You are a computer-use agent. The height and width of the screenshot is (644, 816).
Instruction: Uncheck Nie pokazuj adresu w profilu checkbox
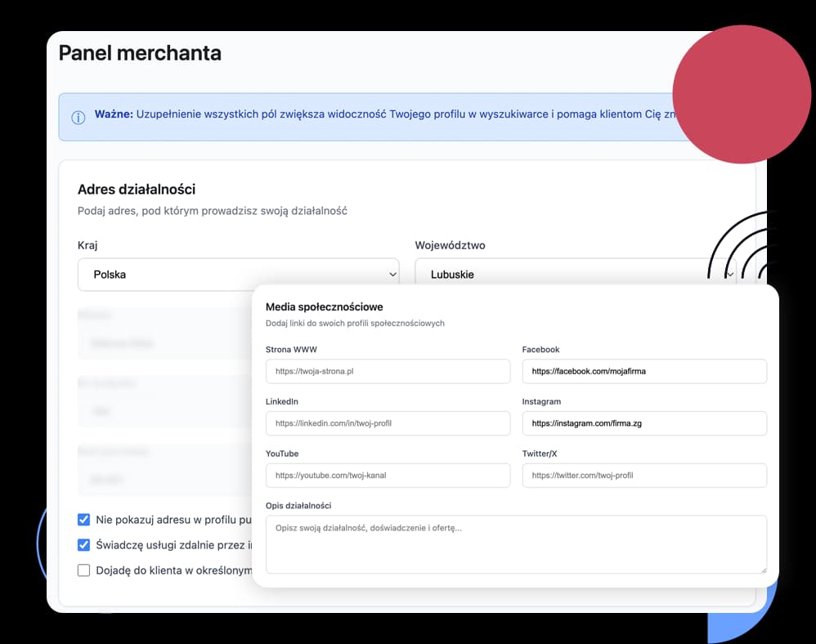click(83, 519)
